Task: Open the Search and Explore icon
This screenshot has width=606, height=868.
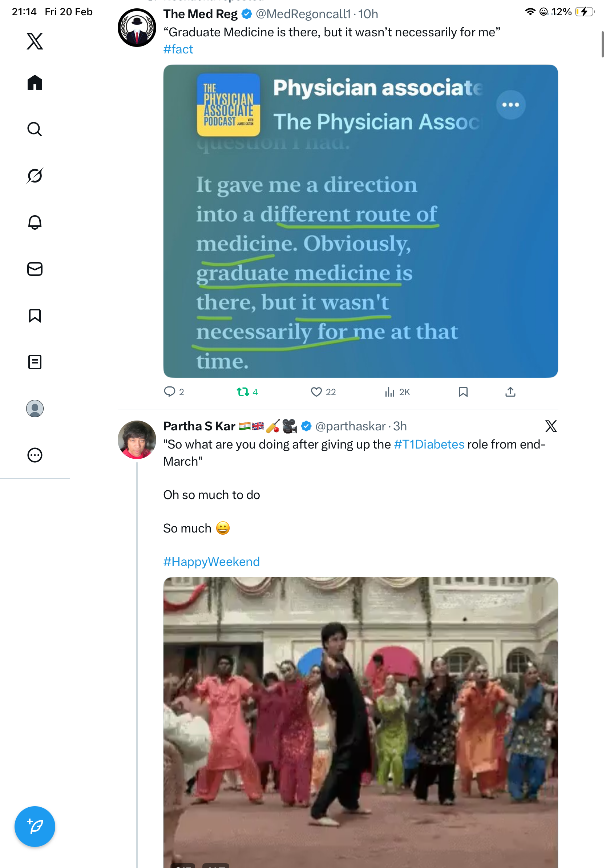Action: 35,129
